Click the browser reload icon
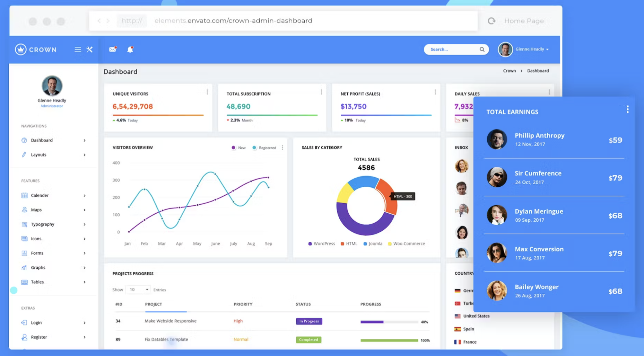The width and height of the screenshot is (644, 356). tap(491, 21)
